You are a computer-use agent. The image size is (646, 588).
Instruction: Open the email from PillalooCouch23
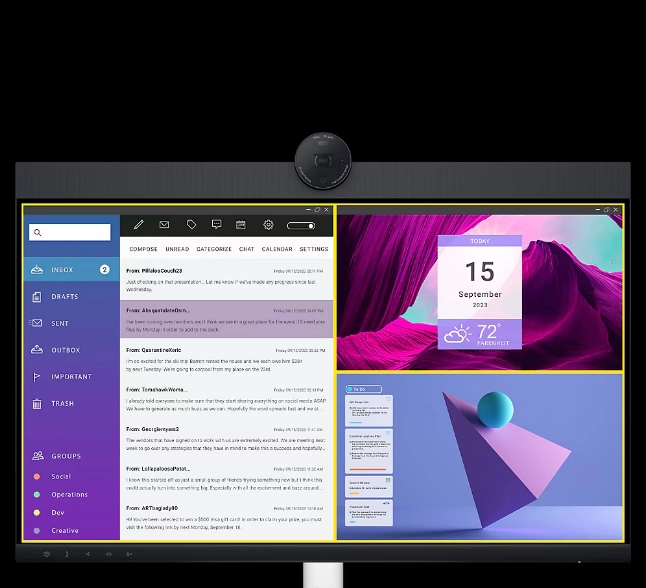coord(226,280)
